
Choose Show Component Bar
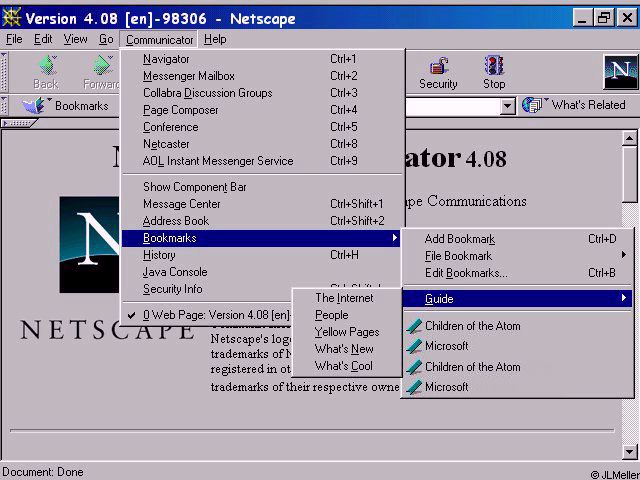(x=263, y=187)
